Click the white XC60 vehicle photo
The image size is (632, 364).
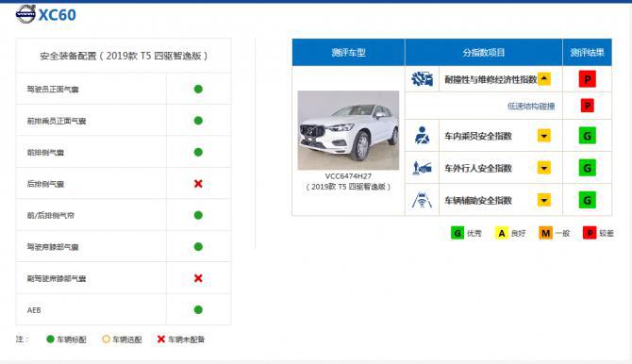(x=348, y=130)
